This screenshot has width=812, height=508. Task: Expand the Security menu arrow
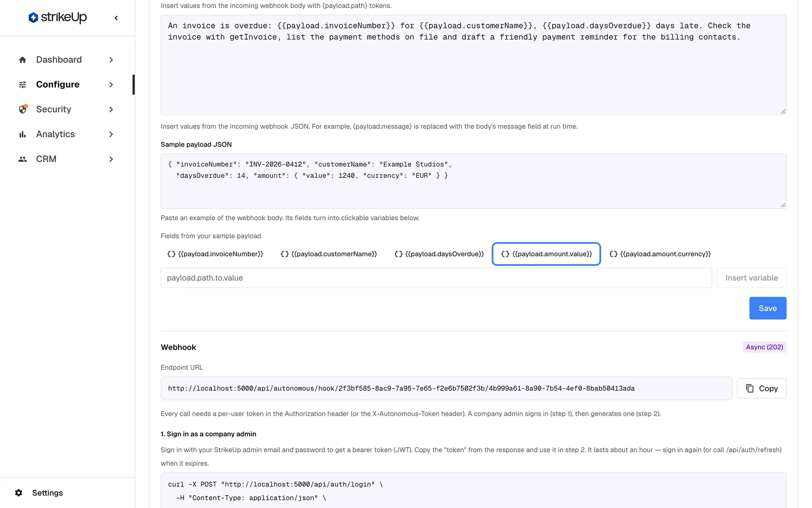pyautogui.click(x=111, y=109)
